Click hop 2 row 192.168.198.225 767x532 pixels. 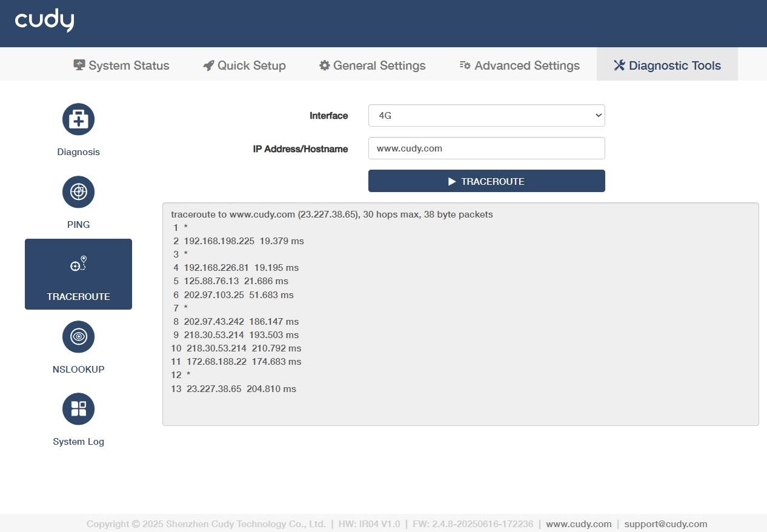238,241
